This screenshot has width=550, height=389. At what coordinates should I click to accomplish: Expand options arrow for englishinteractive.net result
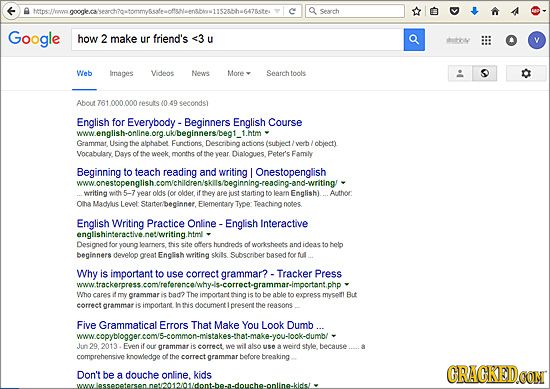click(x=208, y=234)
